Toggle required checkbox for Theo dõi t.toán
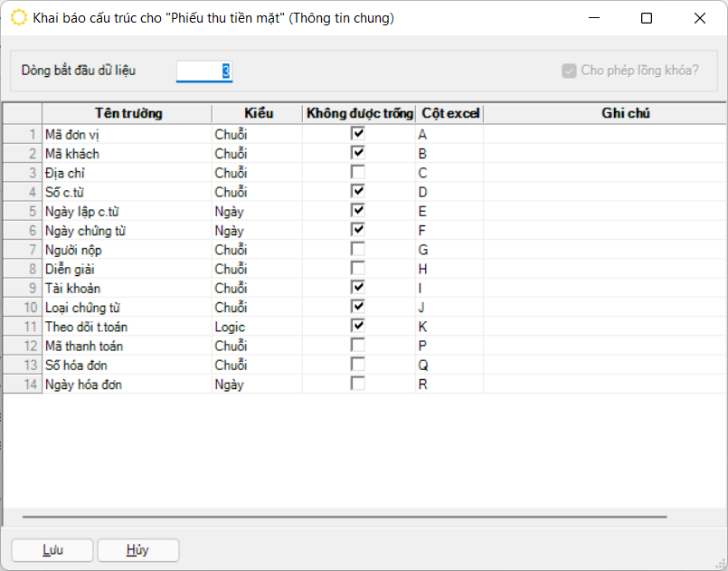 359,326
